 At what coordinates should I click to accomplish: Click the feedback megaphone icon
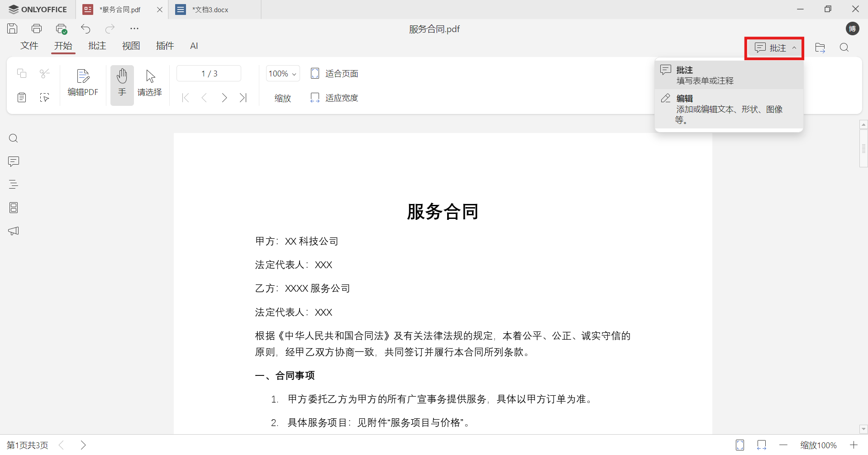click(x=13, y=231)
